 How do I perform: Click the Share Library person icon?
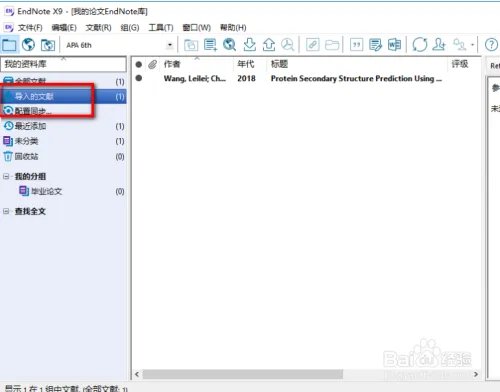point(439,45)
